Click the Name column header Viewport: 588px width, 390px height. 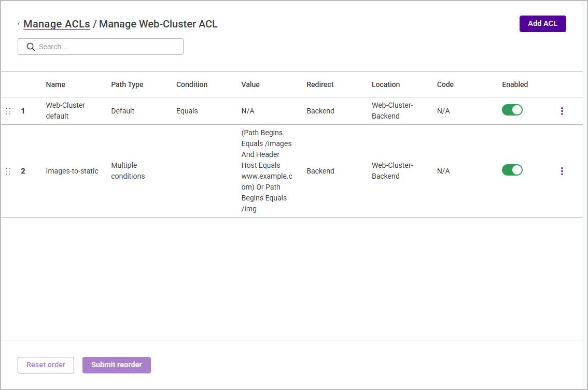click(55, 84)
